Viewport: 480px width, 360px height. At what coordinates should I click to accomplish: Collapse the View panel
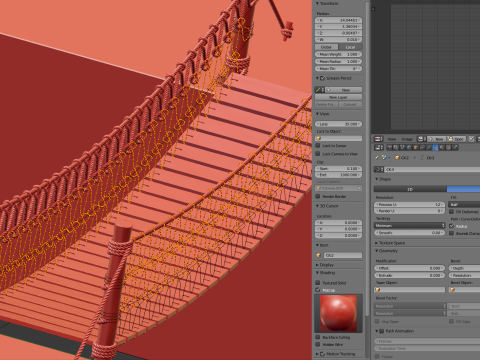coord(318,114)
